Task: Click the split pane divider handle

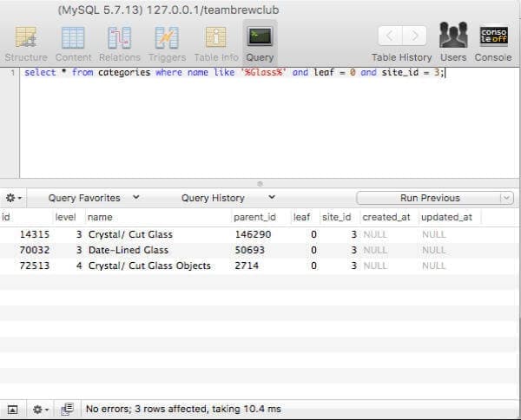Action: 260,184
